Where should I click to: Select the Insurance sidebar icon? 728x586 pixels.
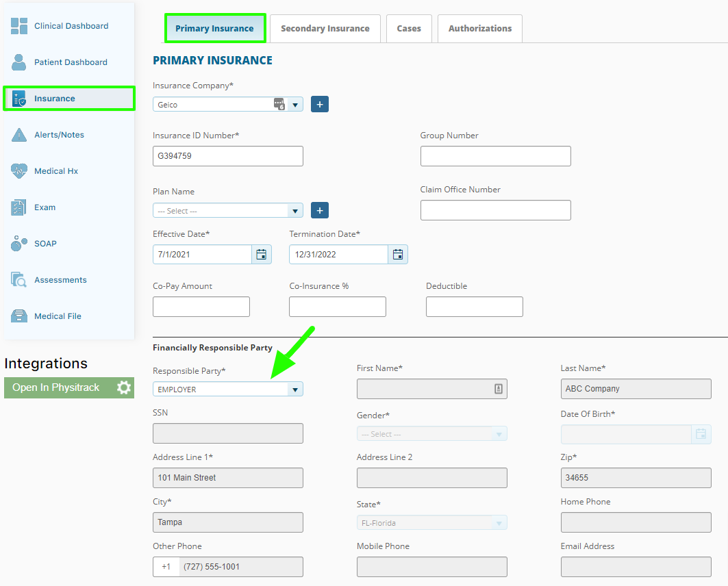(19, 99)
